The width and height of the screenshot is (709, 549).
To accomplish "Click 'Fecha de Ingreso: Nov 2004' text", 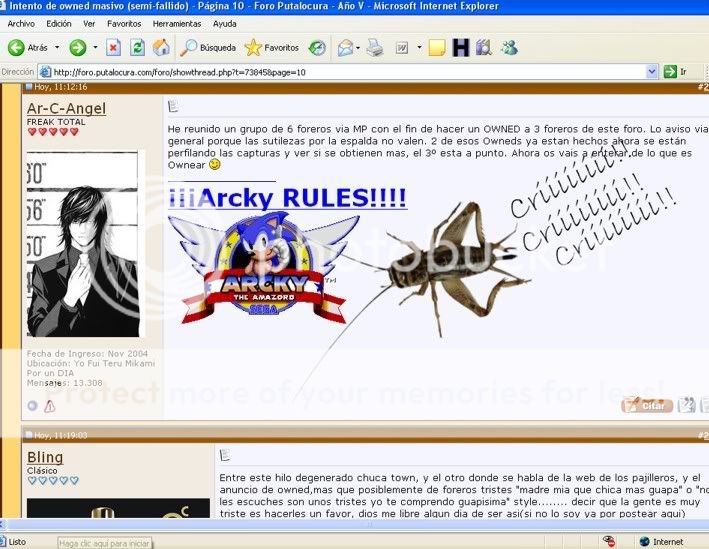I will coord(87,354).
